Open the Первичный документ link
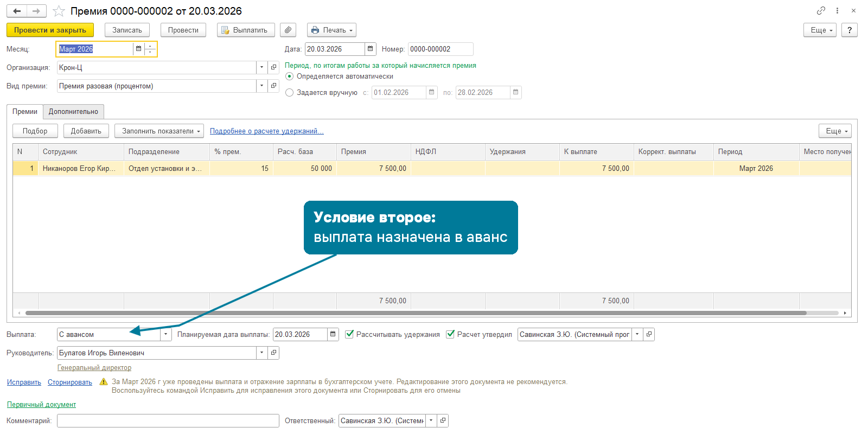Image resolution: width=868 pixels, height=434 pixels. (41, 405)
